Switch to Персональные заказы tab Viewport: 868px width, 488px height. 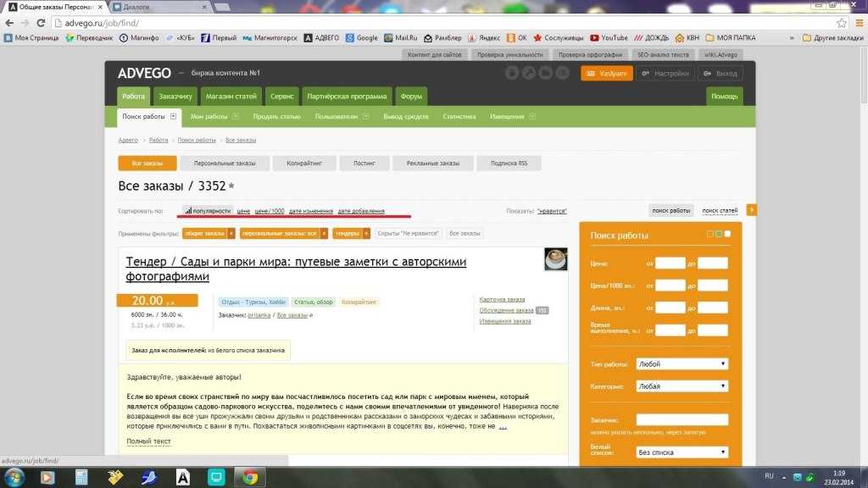(225, 164)
